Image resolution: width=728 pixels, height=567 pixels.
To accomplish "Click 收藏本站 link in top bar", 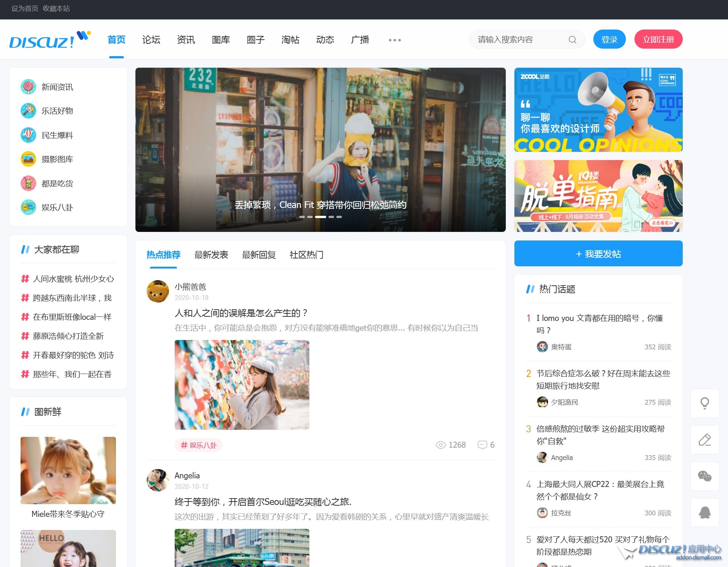I will pos(56,9).
